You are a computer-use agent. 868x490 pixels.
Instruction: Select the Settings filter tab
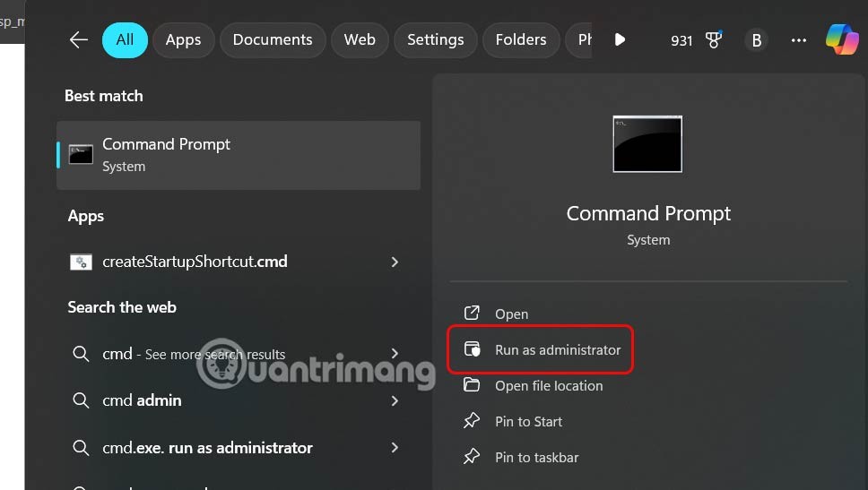pyautogui.click(x=435, y=39)
